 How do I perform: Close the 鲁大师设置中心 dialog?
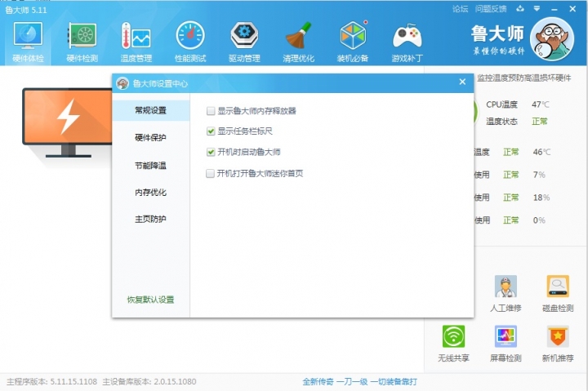click(462, 82)
